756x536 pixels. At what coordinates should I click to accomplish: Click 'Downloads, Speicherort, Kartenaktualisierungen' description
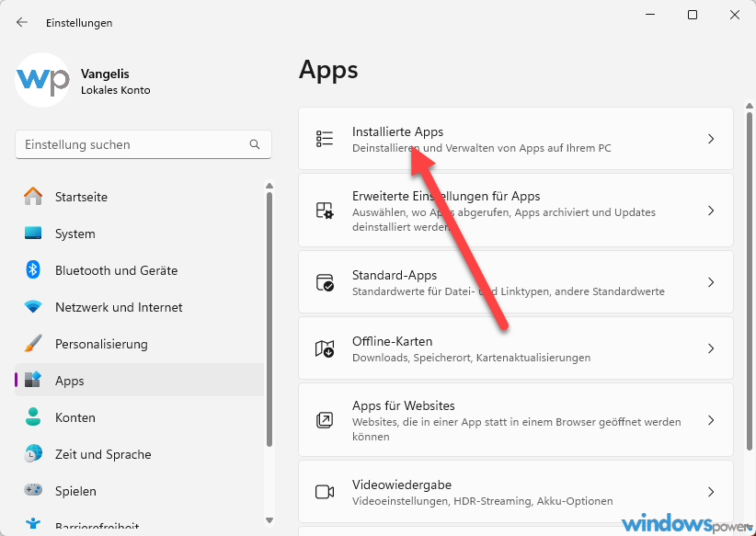click(x=471, y=358)
